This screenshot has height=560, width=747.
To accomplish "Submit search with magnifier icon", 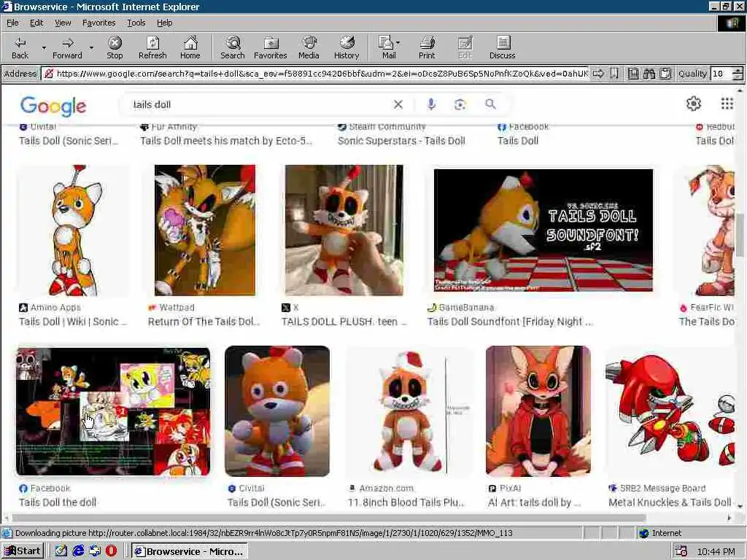I will (490, 104).
